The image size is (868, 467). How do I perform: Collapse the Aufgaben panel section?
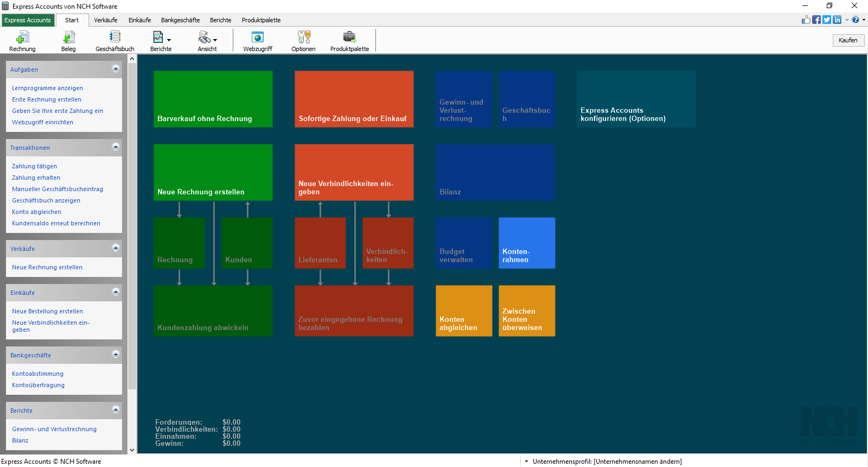(x=116, y=68)
